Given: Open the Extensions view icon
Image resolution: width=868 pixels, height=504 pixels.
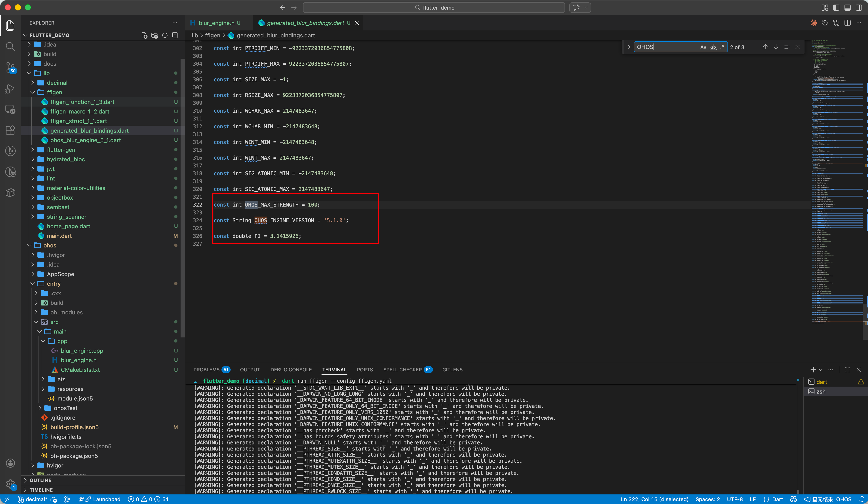Looking at the screenshot, I should [x=10, y=130].
